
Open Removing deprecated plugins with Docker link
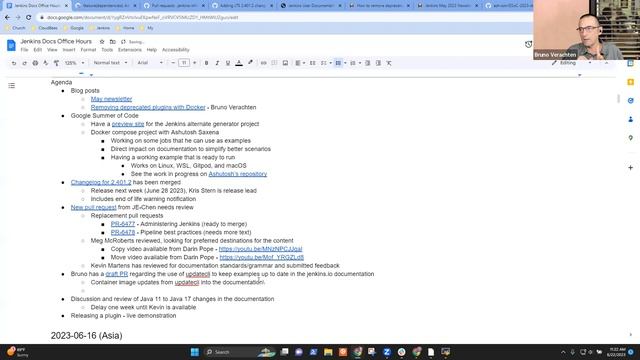click(x=148, y=107)
